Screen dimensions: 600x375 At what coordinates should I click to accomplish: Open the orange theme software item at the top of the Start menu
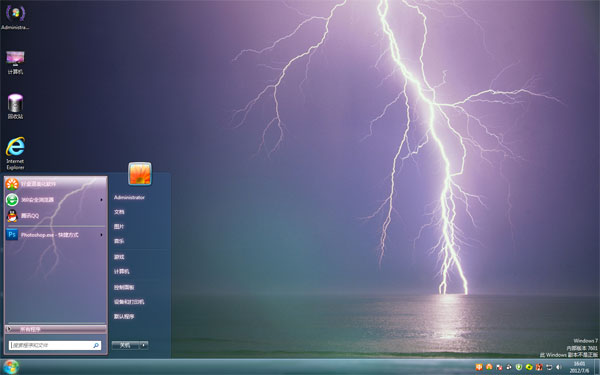point(55,184)
